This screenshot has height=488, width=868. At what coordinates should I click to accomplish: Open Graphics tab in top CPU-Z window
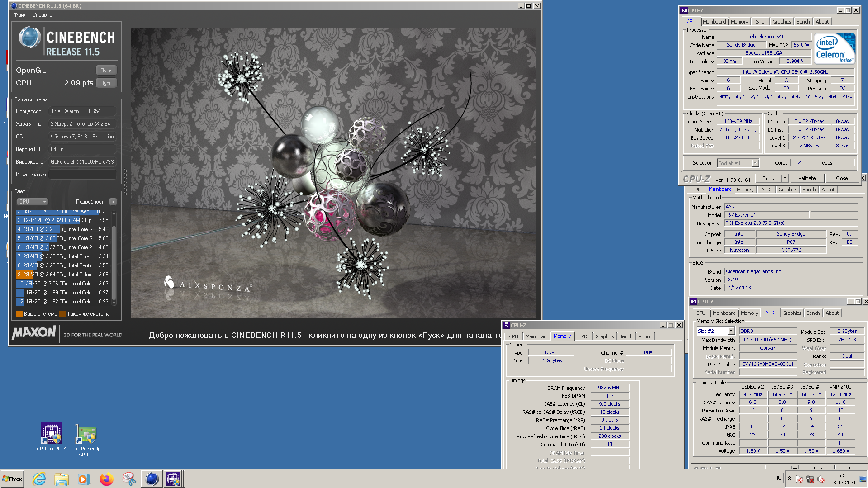tap(782, 22)
